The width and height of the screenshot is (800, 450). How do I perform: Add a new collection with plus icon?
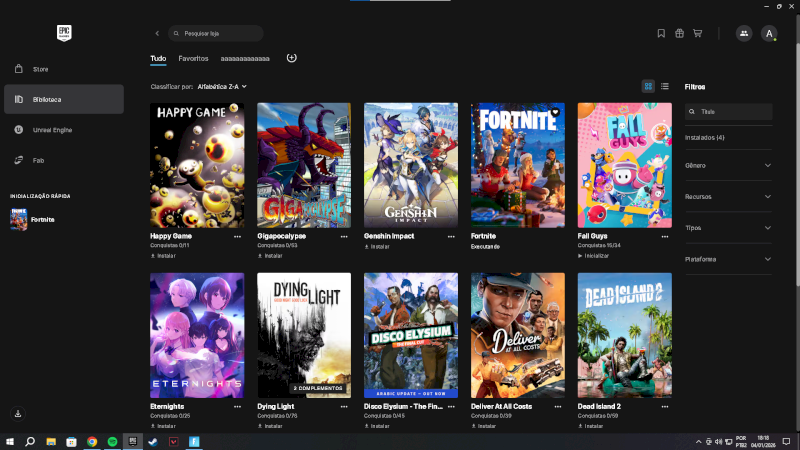tap(292, 58)
